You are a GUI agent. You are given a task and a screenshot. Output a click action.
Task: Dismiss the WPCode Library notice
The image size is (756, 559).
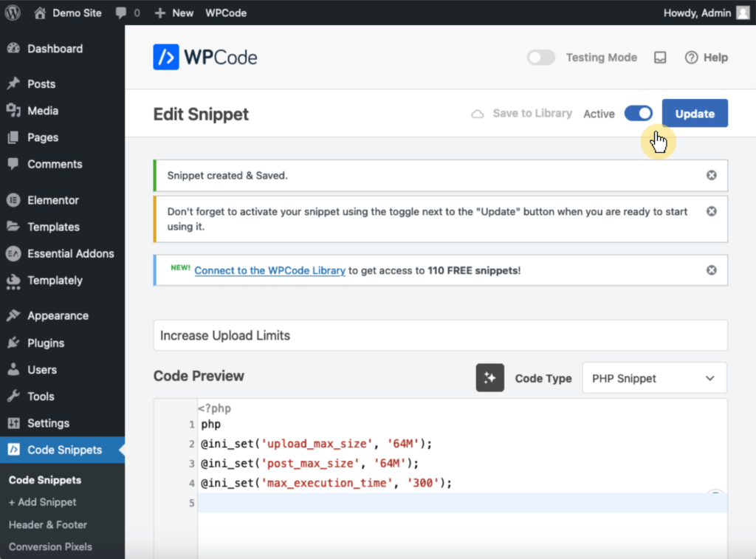click(712, 270)
